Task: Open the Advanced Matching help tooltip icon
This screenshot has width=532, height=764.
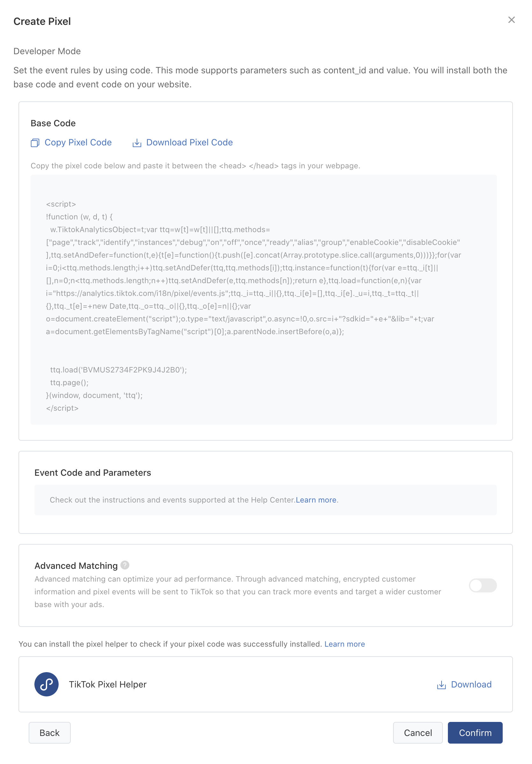Action: 124,565
